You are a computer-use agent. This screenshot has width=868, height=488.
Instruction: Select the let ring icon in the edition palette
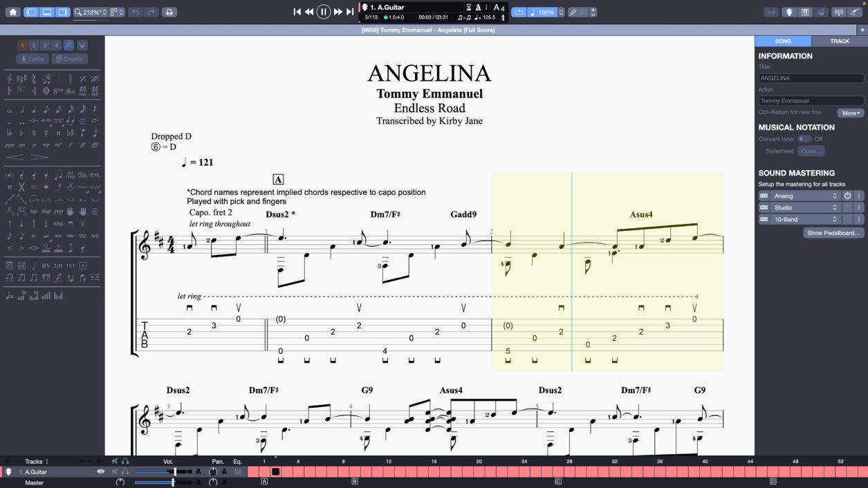point(71,175)
